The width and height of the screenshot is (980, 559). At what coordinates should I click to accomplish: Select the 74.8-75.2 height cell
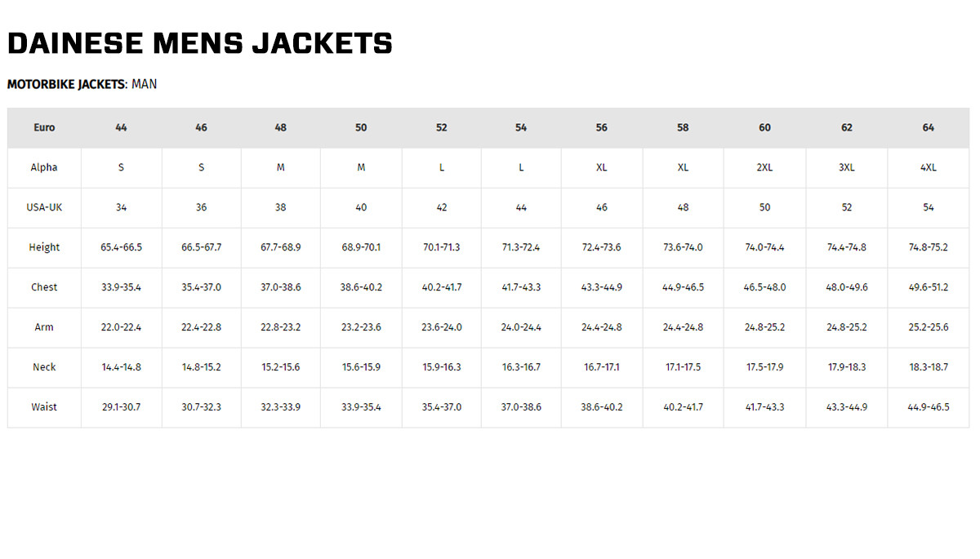[x=929, y=247]
